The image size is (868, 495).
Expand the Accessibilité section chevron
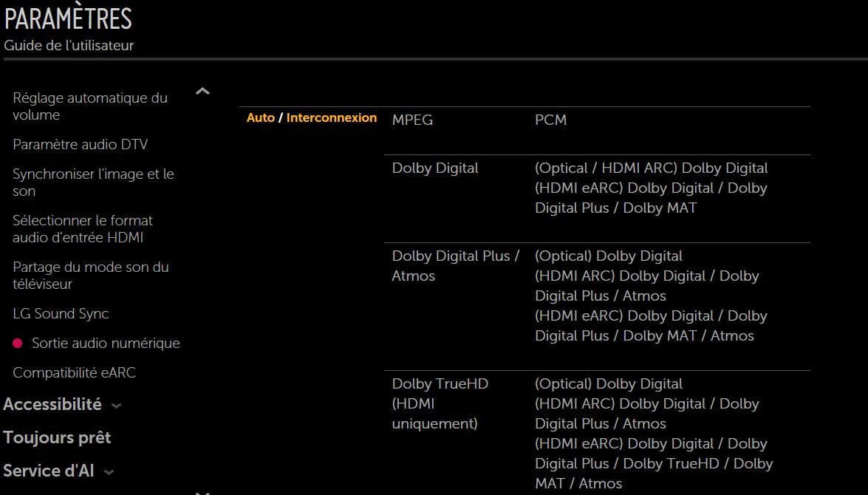coord(116,406)
